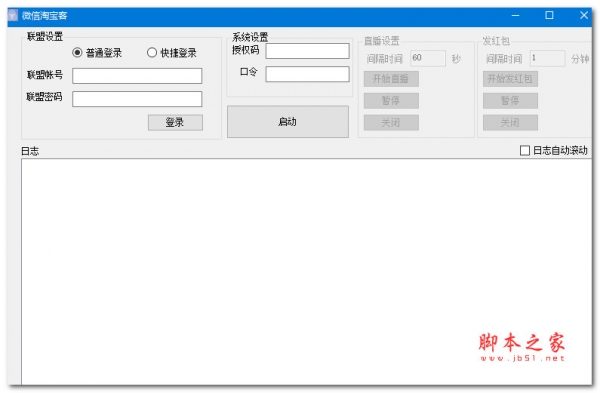Minimize the 微信淘宝客 window
Screen dimensions: 600x393
click(x=515, y=15)
